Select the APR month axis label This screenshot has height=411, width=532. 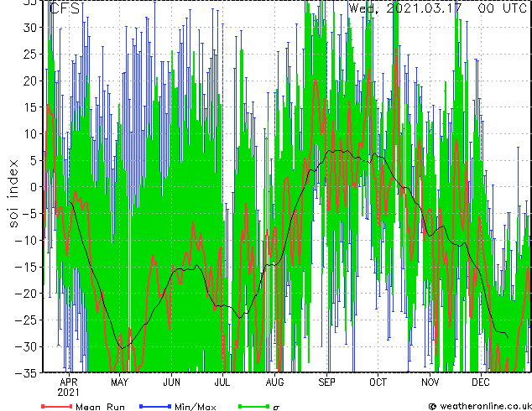69,382
